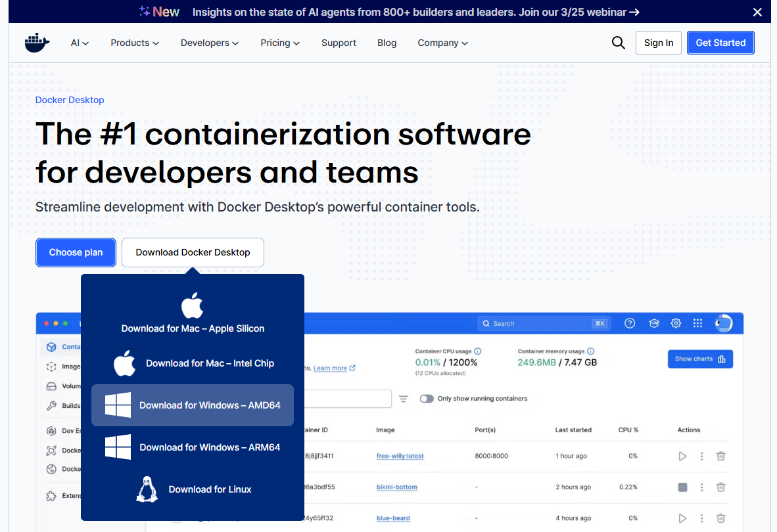This screenshot has height=532, width=777.
Task: Click the Volumes drive sidebar icon
Action: 51,386
